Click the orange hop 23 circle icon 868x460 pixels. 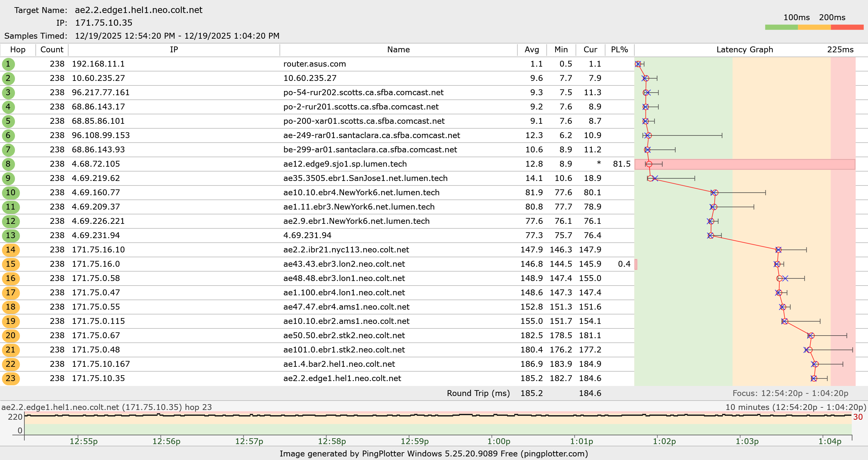[x=10, y=378]
